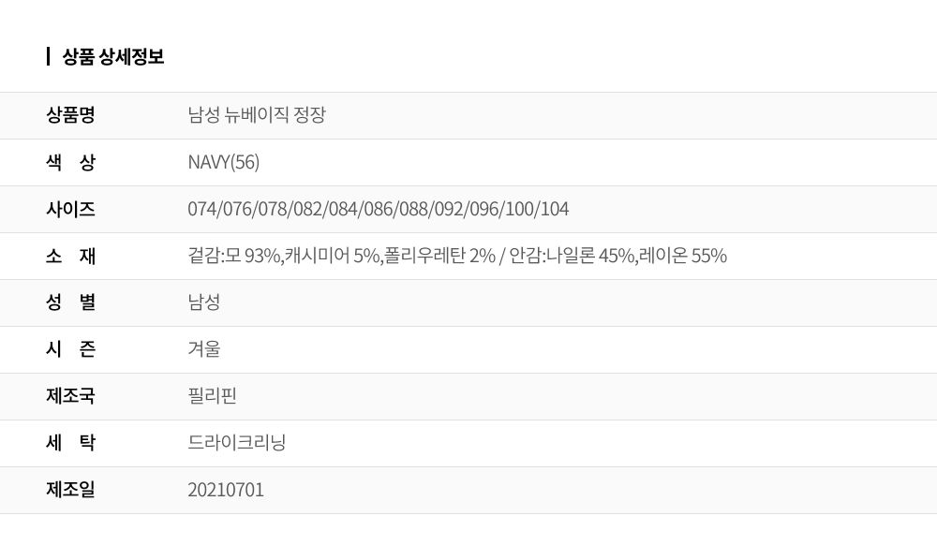Image resolution: width=937 pixels, height=560 pixels.
Task: Click the 색상 row label
Action: point(70,162)
